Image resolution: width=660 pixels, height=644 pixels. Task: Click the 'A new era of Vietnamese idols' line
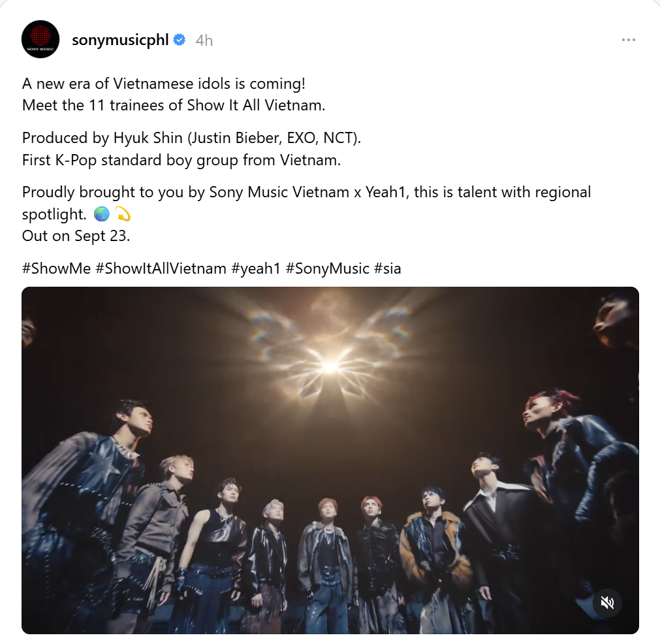[164, 84]
